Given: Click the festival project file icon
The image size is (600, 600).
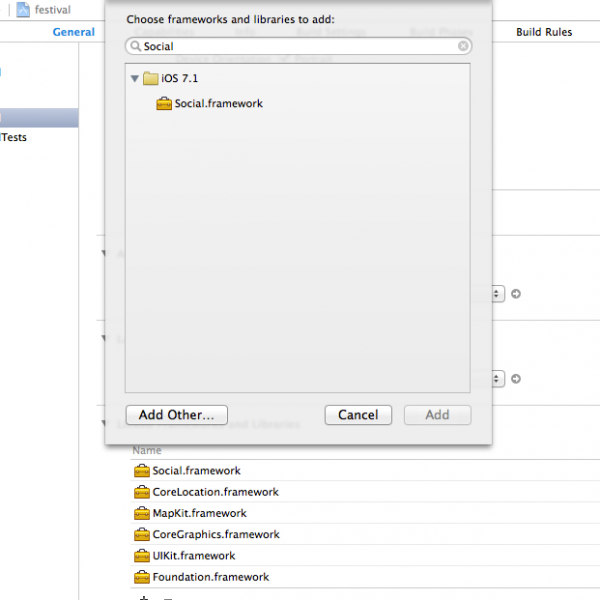Looking at the screenshot, I should [23, 10].
